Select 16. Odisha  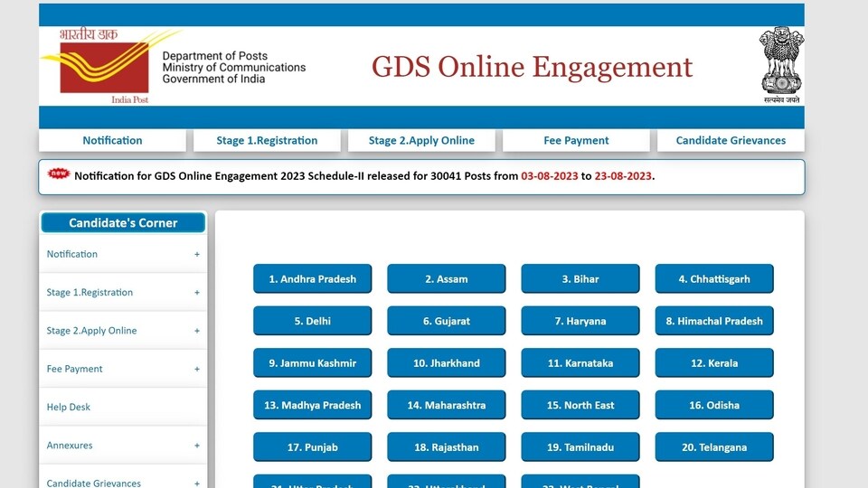[x=714, y=405]
